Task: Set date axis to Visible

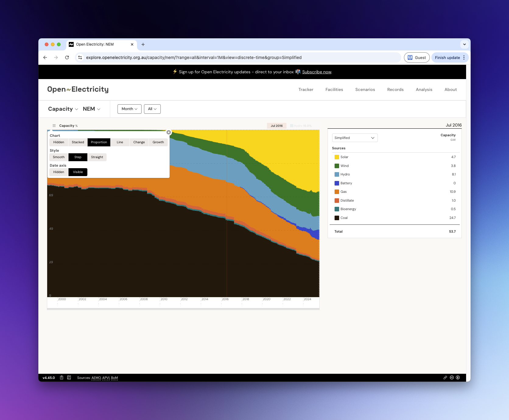Action: tap(78, 172)
